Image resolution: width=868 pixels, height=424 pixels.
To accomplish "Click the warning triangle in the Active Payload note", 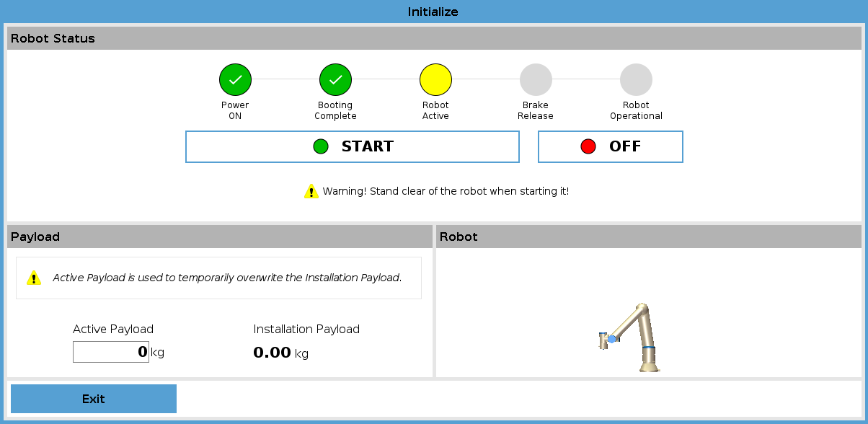I will point(34,278).
